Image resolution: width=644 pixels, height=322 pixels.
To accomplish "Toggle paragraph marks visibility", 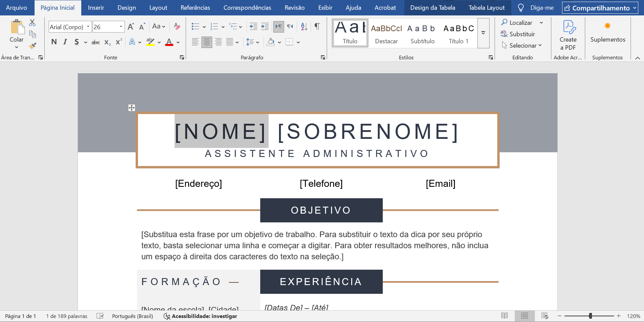I will [x=317, y=26].
